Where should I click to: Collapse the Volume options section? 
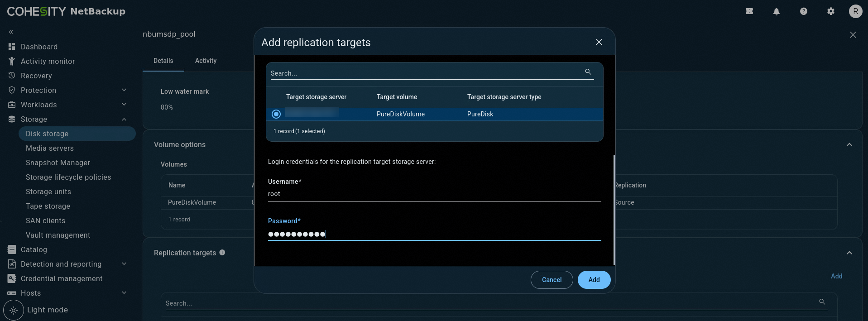[x=849, y=144]
